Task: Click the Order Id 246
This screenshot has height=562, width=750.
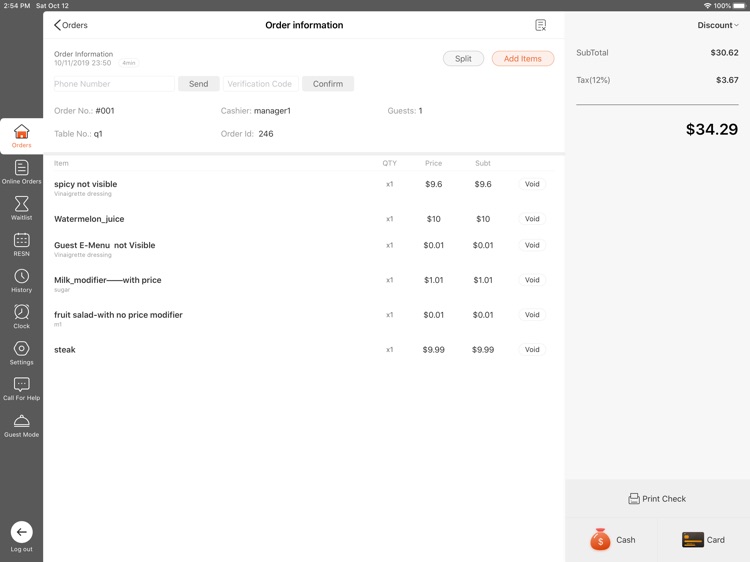Action: (x=266, y=134)
